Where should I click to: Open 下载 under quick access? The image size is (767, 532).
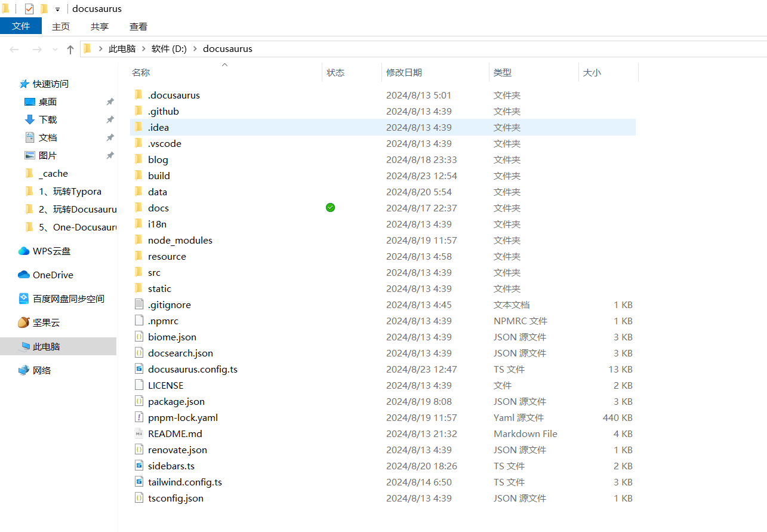click(41, 120)
